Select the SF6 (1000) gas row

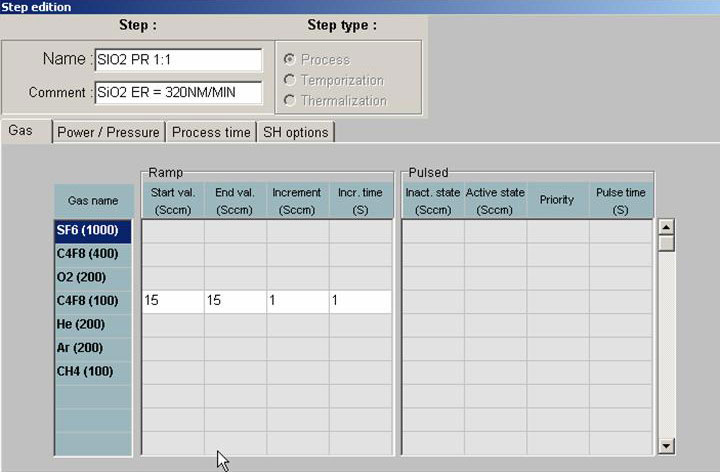(93, 230)
